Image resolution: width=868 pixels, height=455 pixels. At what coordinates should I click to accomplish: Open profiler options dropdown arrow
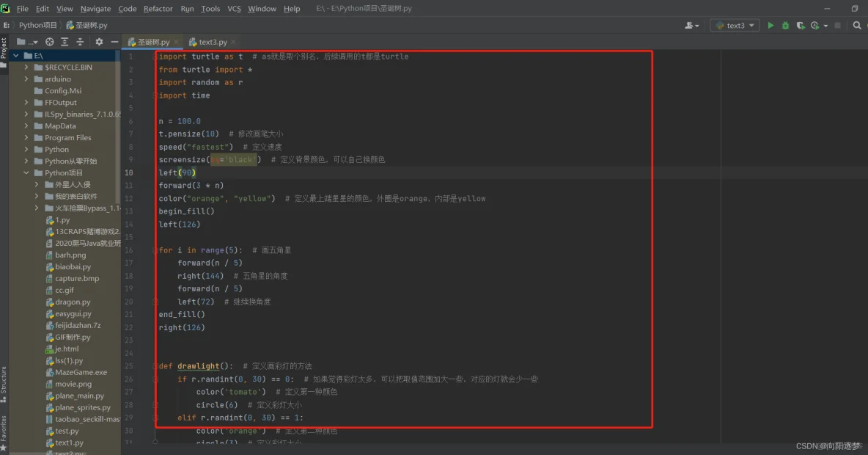(825, 26)
